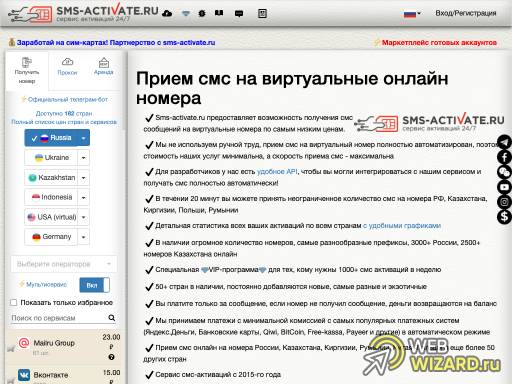Click the VIP-программа text

pyautogui.click(x=233, y=270)
